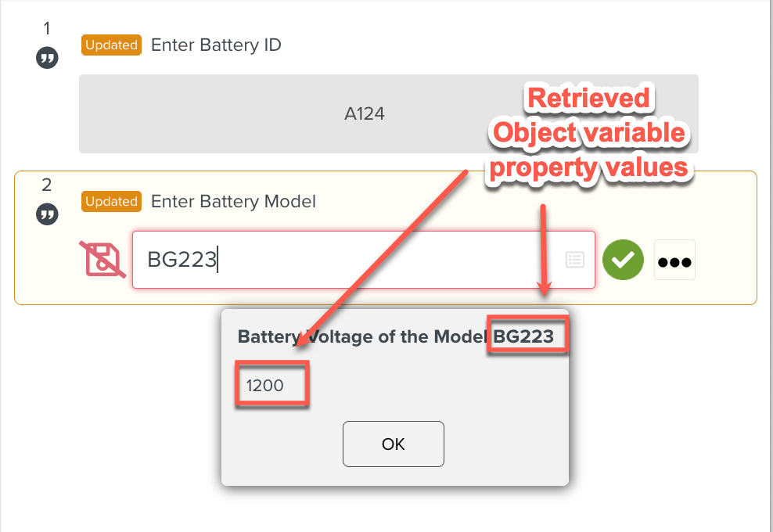Click step number 1

47,29
